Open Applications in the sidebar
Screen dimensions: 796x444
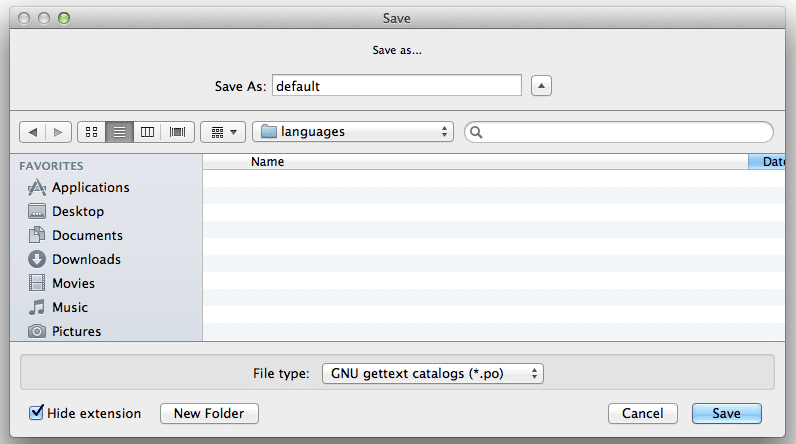[x=90, y=187]
